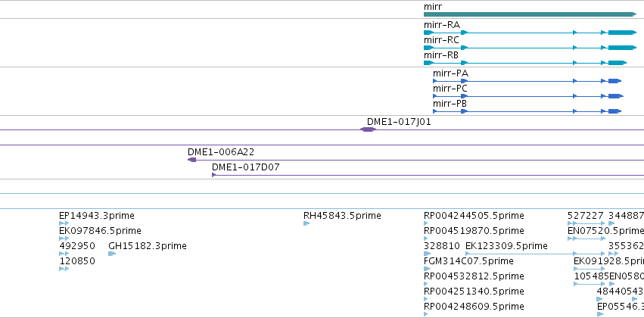Viewport: 644px width, 318px height.
Task: Click the mirr-PC protein feature
Action: click(528, 96)
